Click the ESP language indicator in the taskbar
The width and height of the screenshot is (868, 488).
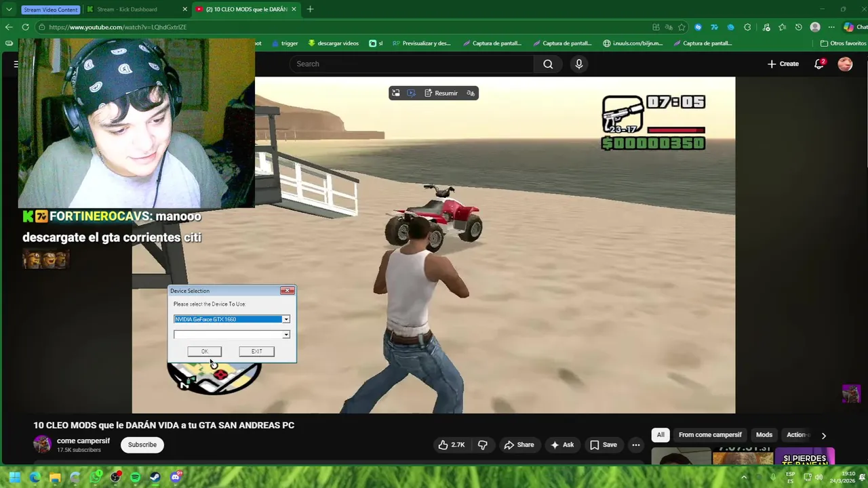[x=790, y=477]
